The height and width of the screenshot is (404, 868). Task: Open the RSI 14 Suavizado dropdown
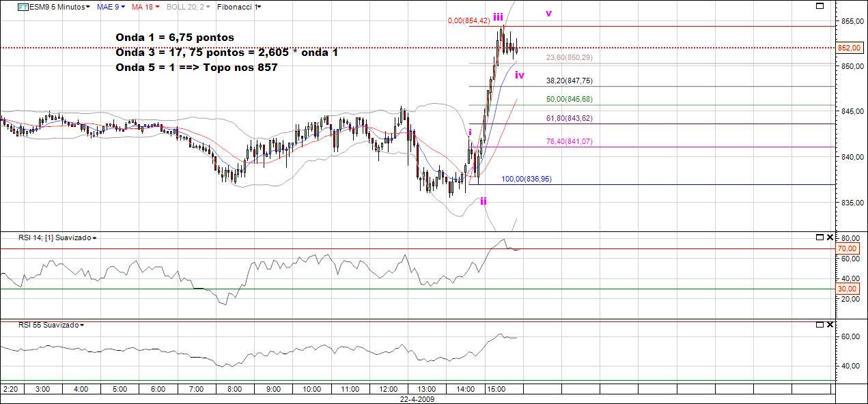[x=57, y=237]
